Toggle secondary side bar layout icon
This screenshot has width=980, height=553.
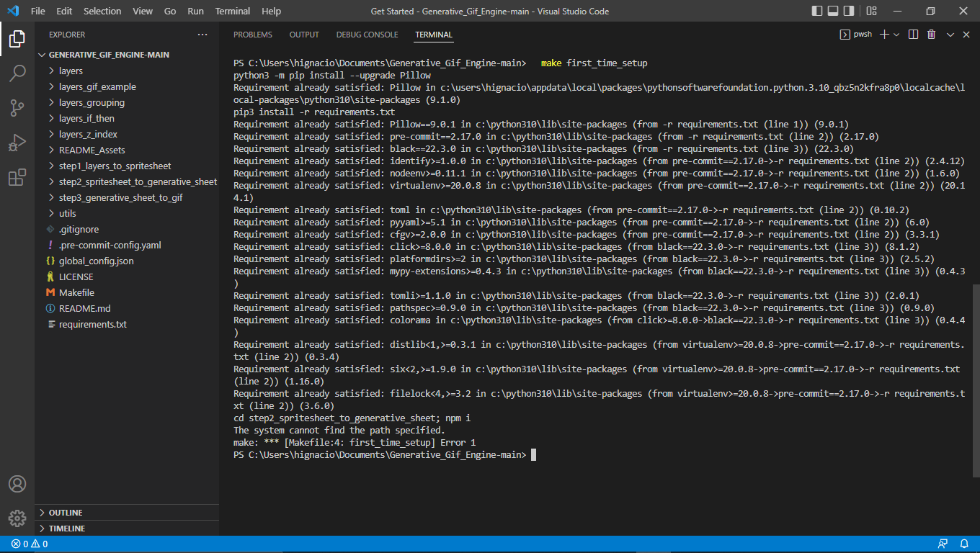click(850, 11)
